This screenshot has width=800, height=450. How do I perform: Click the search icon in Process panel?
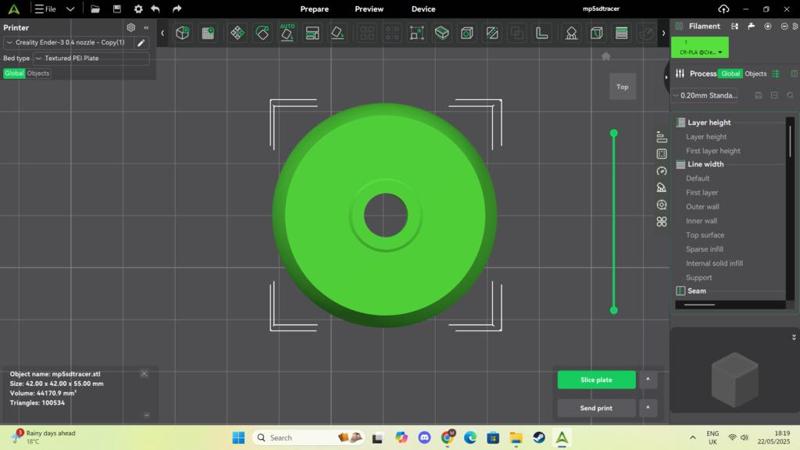[790, 95]
